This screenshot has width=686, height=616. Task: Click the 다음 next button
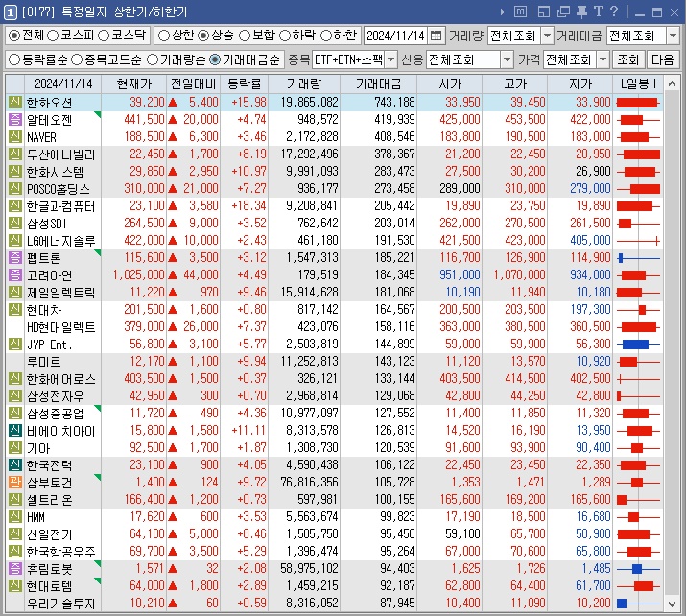662,59
